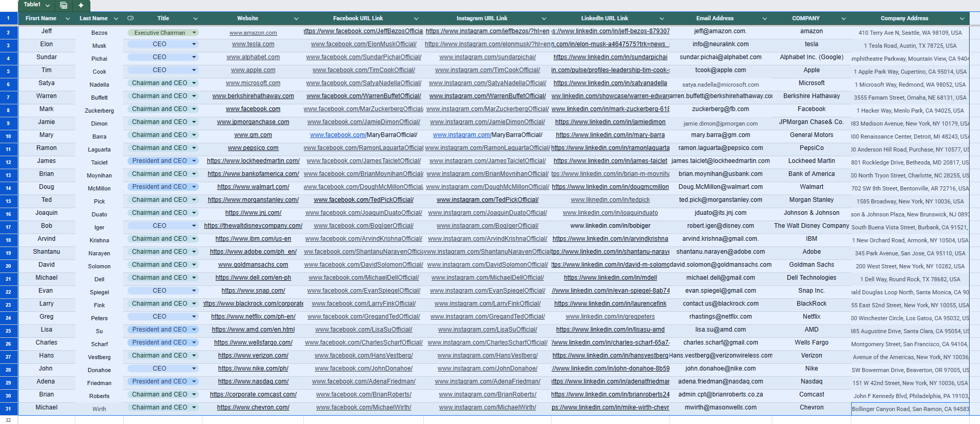Select the Snap Inc. company cell

pos(812,291)
